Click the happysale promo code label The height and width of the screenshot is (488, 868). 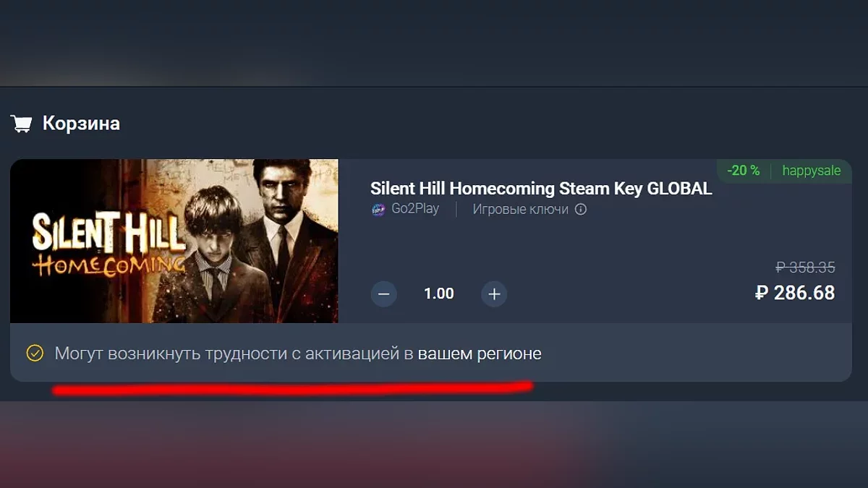(x=812, y=171)
